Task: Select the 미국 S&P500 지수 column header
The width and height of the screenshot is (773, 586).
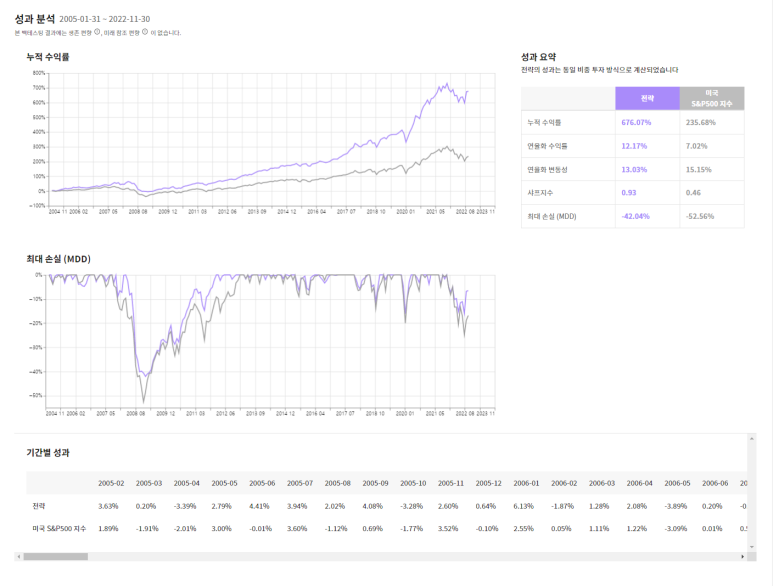Action: click(x=711, y=98)
